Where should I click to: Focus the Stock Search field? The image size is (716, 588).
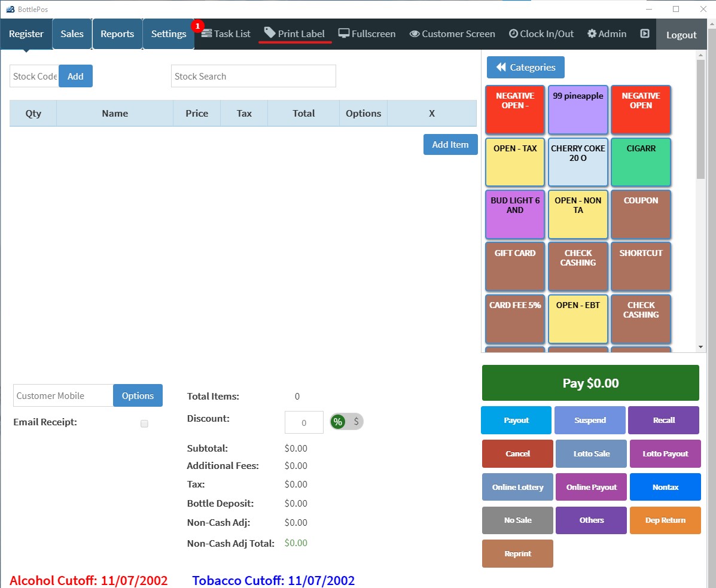pyautogui.click(x=253, y=77)
